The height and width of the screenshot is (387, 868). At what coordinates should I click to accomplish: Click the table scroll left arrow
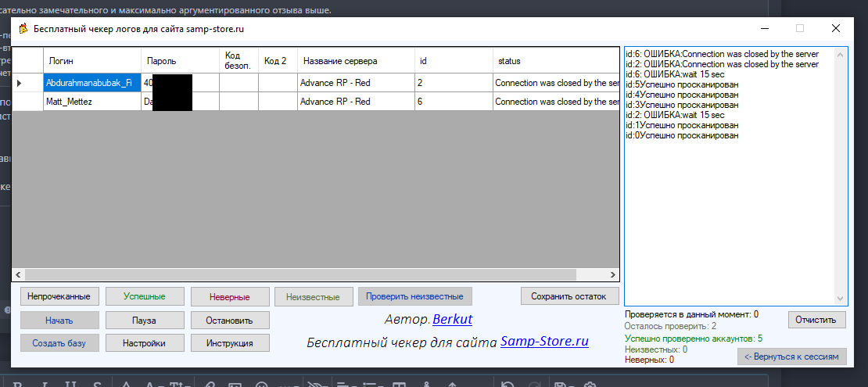18,274
